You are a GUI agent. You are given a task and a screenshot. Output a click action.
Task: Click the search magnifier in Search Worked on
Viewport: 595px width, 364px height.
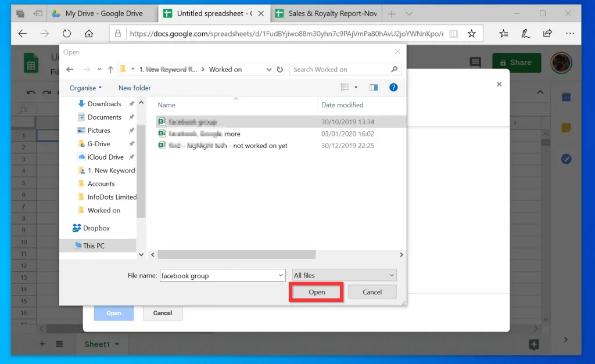click(395, 70)
